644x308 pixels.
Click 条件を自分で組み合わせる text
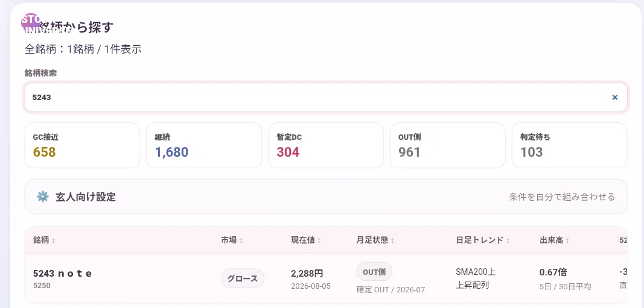562,197
